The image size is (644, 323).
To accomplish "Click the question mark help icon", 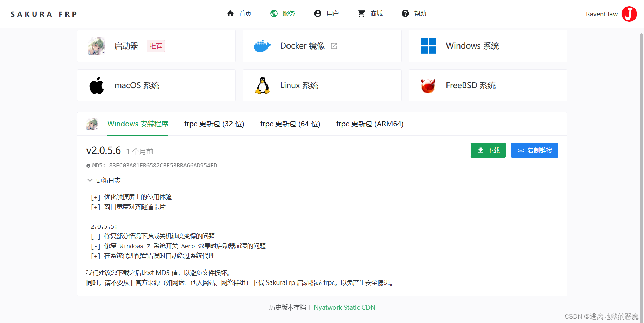I will coord(405,14).
